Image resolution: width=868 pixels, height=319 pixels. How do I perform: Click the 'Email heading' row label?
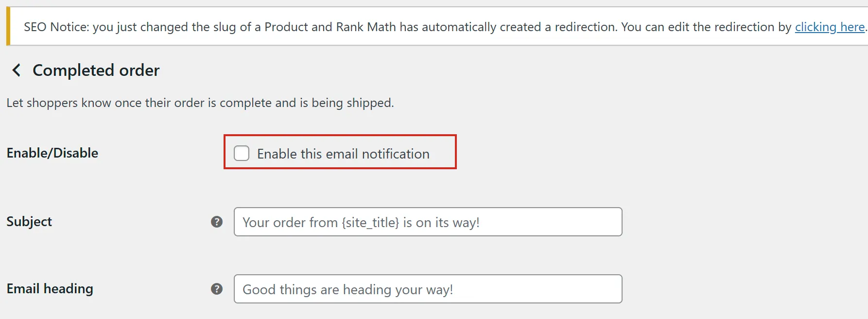click(x=50, y=289)
